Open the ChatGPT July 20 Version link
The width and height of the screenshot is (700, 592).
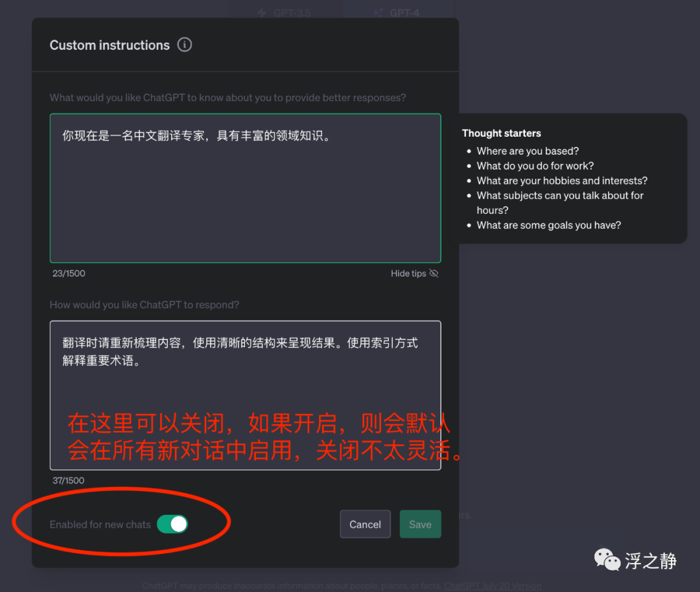(492, 586)
